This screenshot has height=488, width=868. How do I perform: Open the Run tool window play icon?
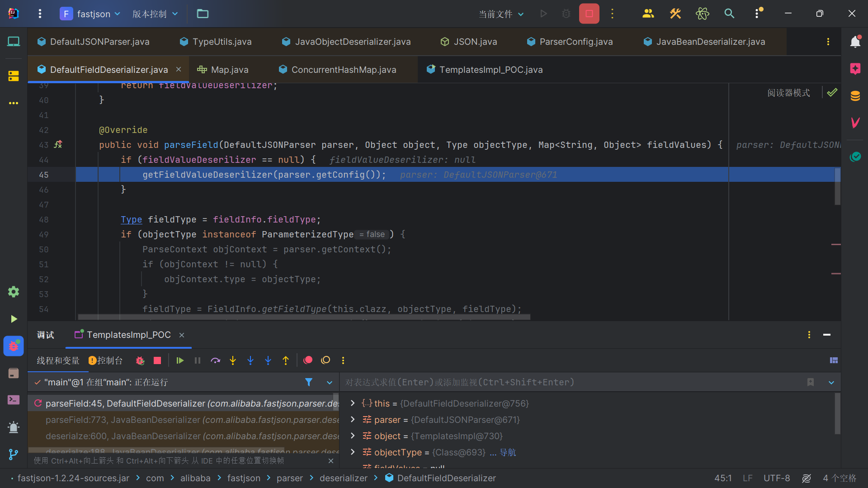point(14,319)
